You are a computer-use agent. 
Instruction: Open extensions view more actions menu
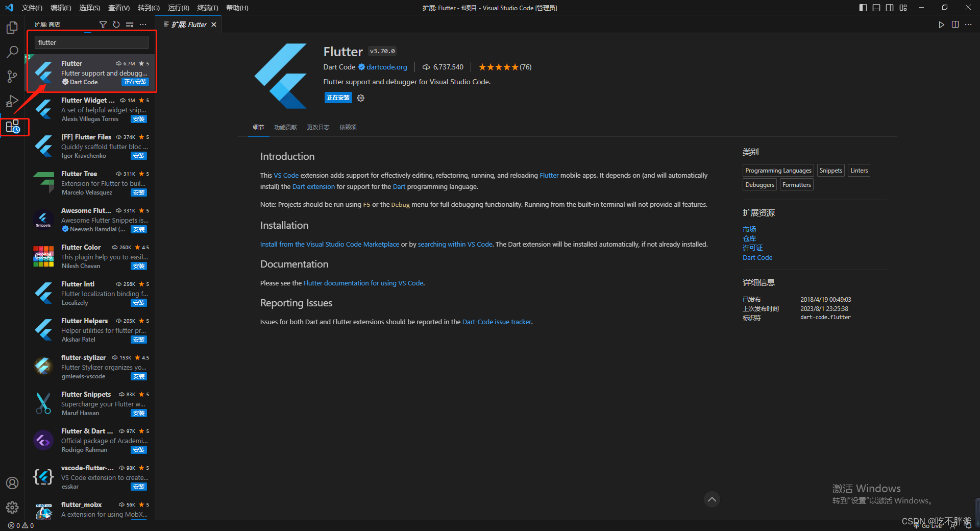coord(143,25)
